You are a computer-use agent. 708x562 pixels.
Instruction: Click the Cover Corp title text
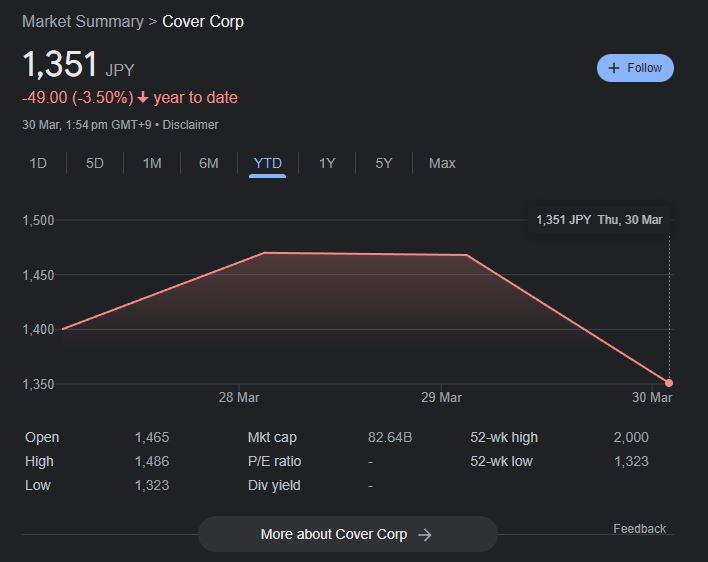click(203, 22)
